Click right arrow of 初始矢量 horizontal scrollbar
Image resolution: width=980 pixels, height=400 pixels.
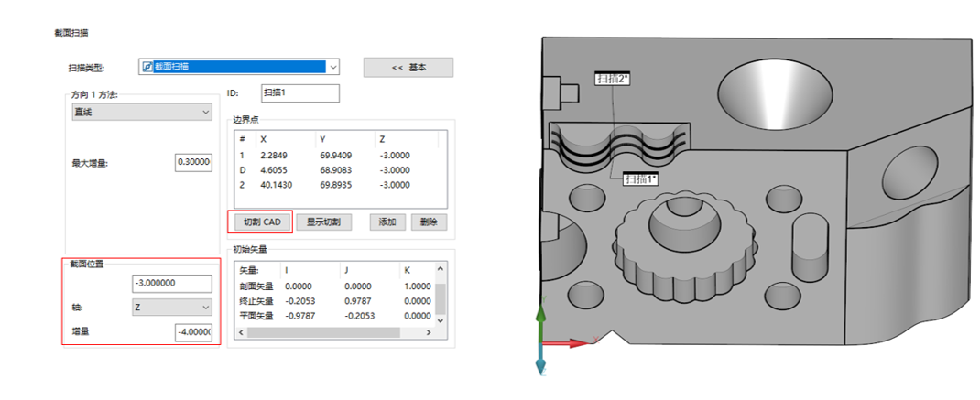tap(439, 332)
